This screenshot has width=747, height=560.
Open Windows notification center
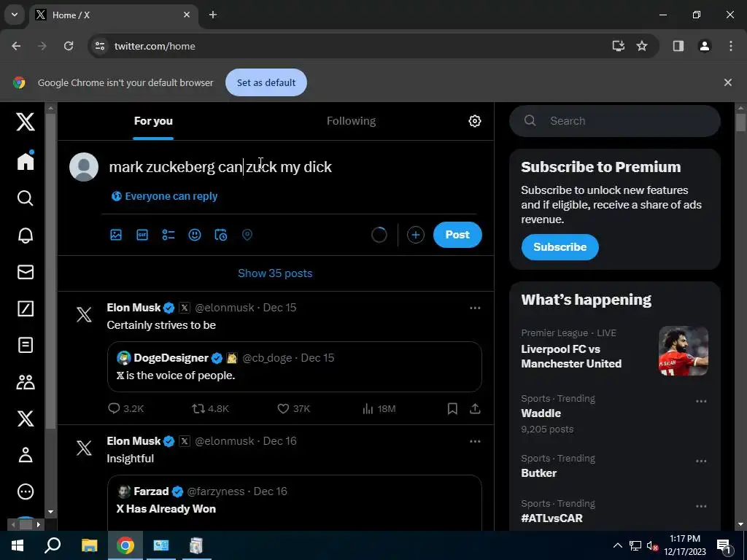pyautogui.click(x=724, y=545)
